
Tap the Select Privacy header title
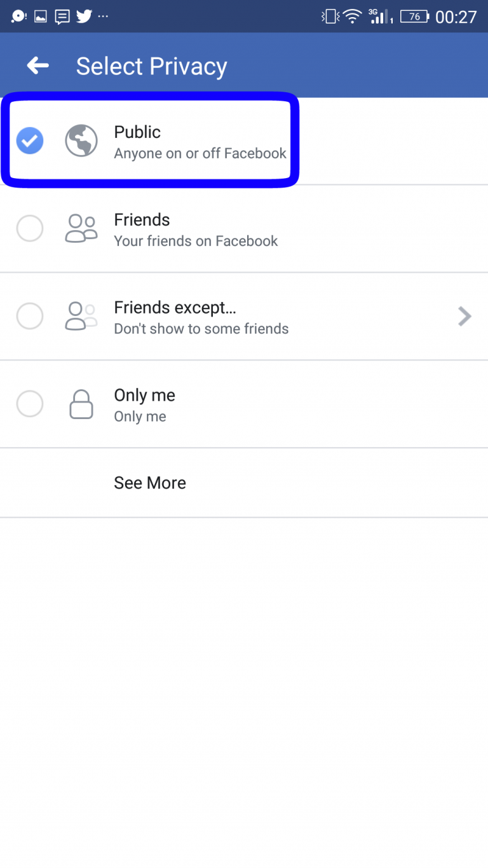click(151, 65)
